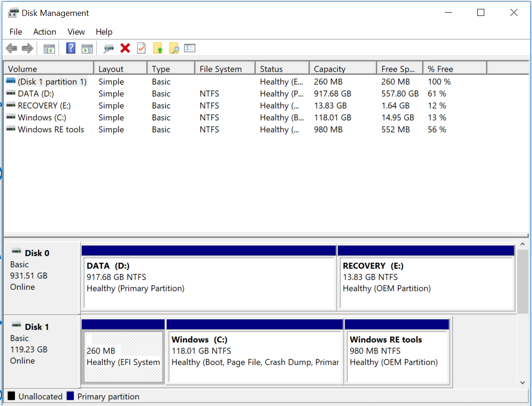Select the 260 MB EFI System partition block

[123, 356]
